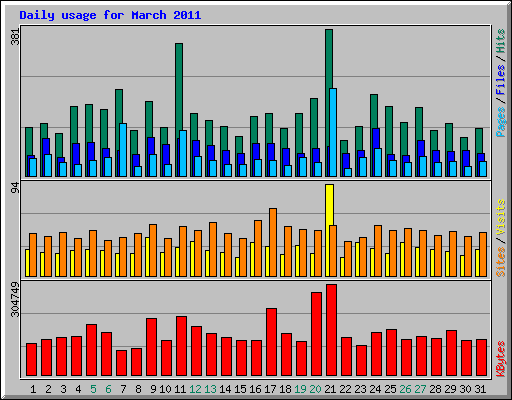Click the 'KBytes' legend label
Screen dimensions: 512x400
click(x=501, y=359)
